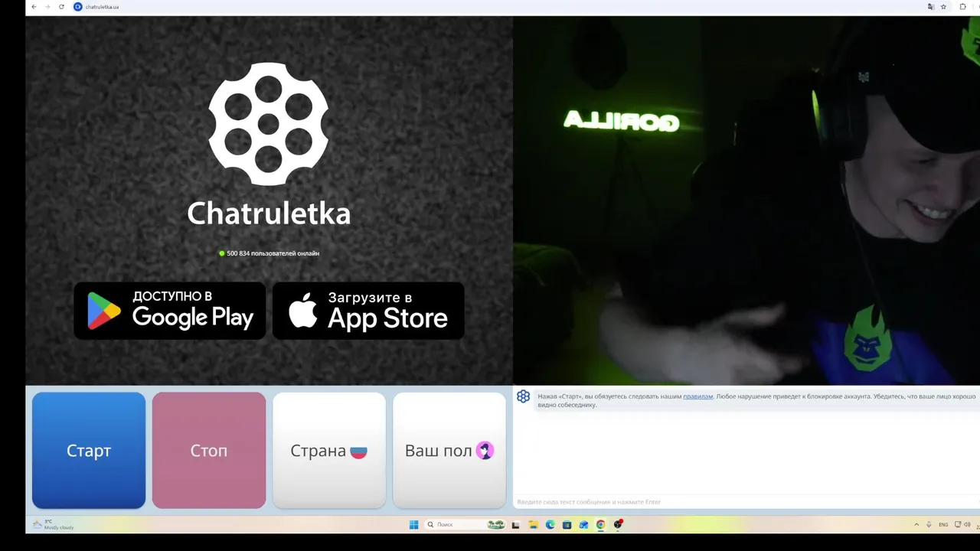980x551 pixels.
Task: Open Task View from taskbar
Action: click(515, 525)
